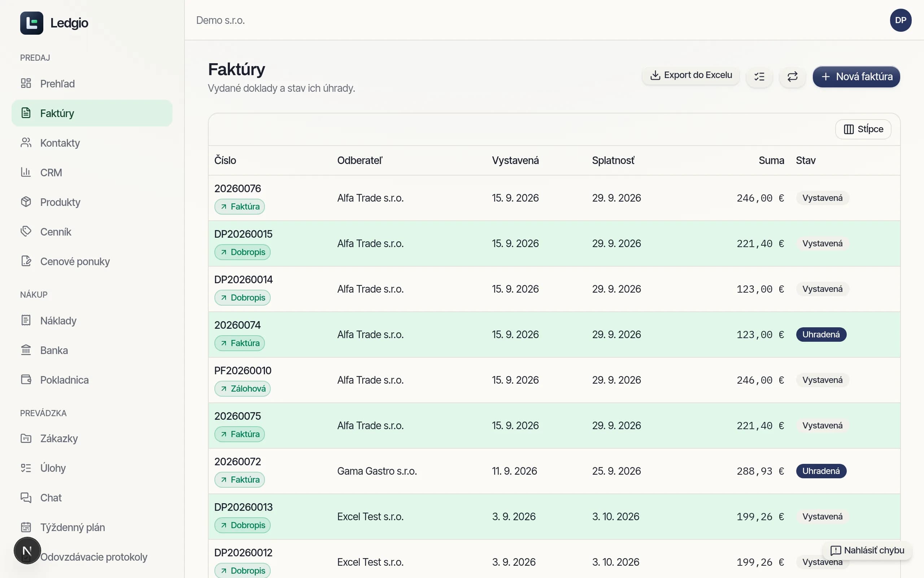Click the Vystavená status in row DP20260014
This screenshot has width=924, height=578.
[x=822, y=289]
